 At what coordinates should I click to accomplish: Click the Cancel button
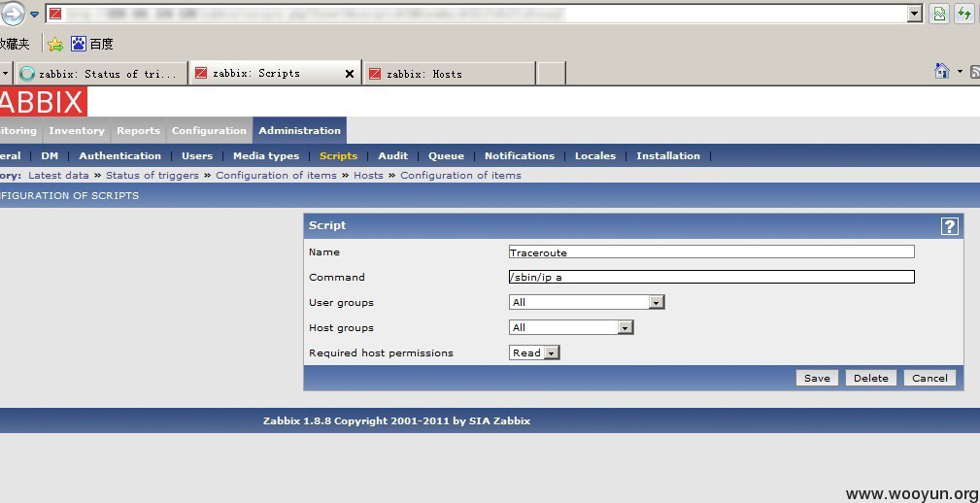click(x=929, y=378)
